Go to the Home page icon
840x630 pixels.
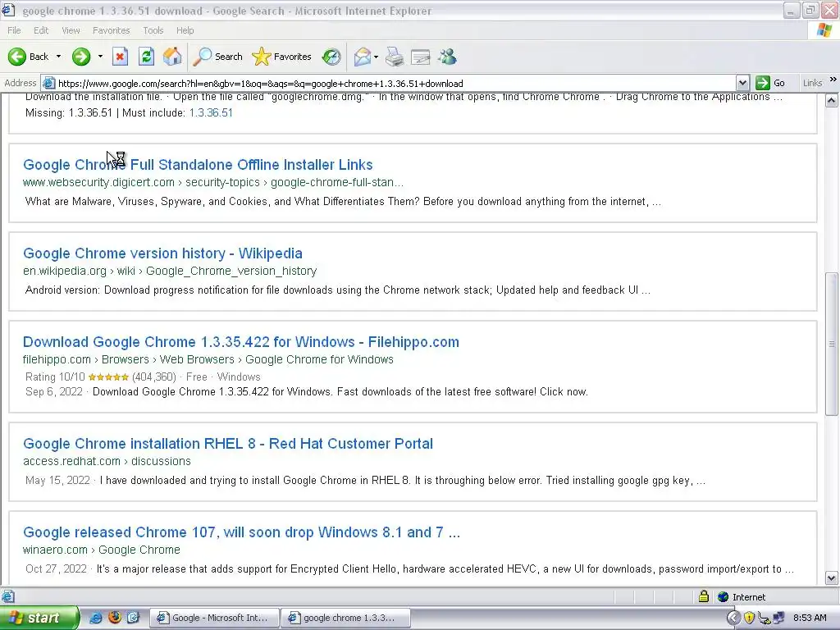[x=172, y=57]
